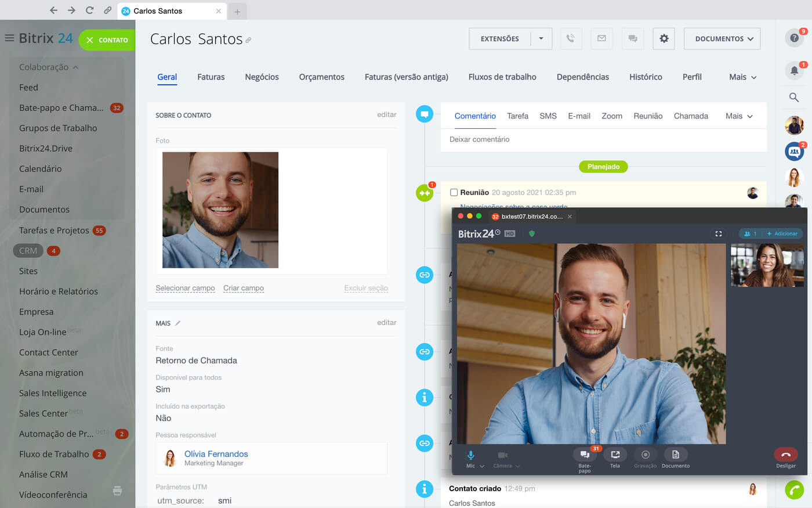Open the search magnifier in right sidebar
Viewport: 812px width, 508px height.
coord(794,98)
